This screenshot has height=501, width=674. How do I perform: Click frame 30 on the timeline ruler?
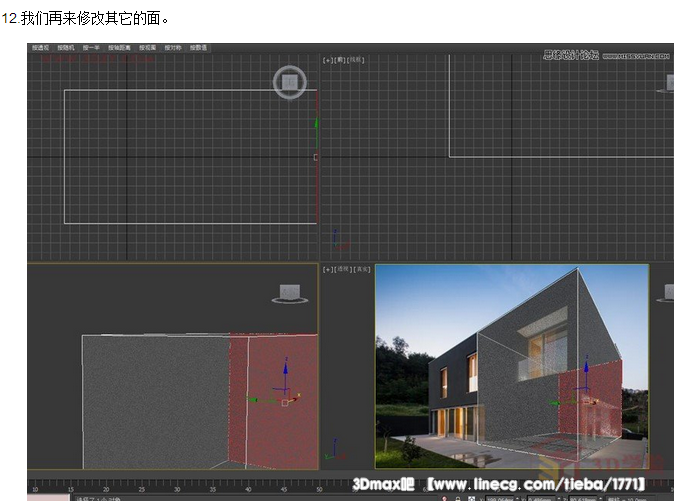pos(178,489)
